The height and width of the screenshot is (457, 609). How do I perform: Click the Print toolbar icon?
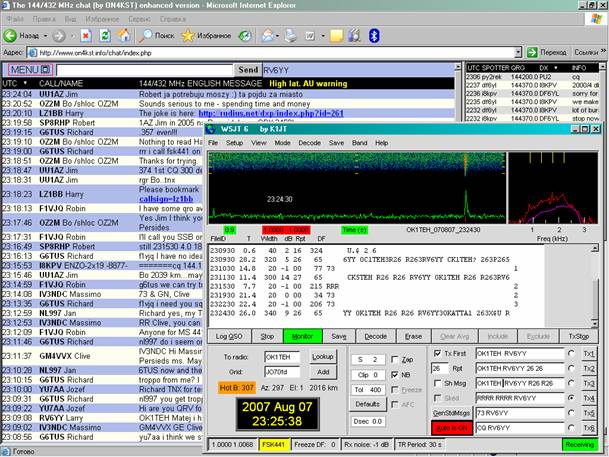pos(291,36)
